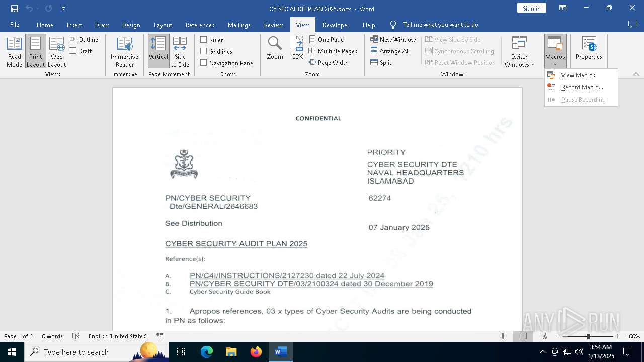Click zoom in plus button
Image resolution: width=644 pixels, height=362 pixels.
coord(617,336)
